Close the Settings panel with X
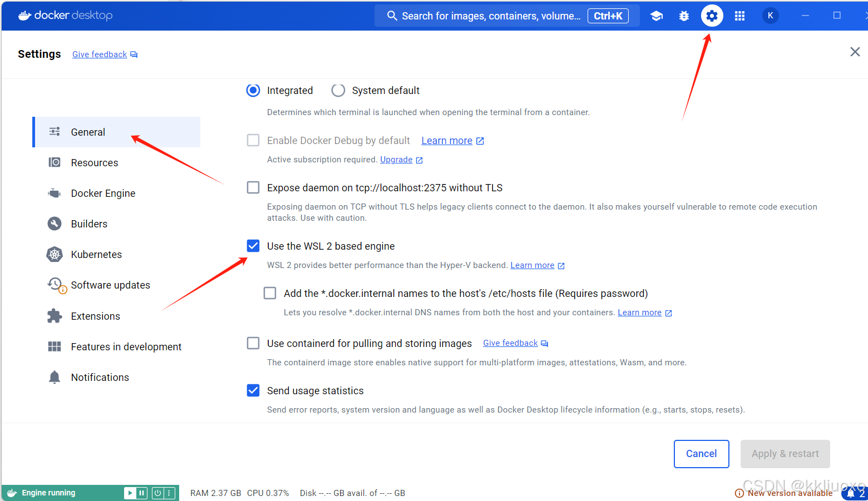This screenshot has width=868, height=501. pyautogui.click(x=855, y=52)
